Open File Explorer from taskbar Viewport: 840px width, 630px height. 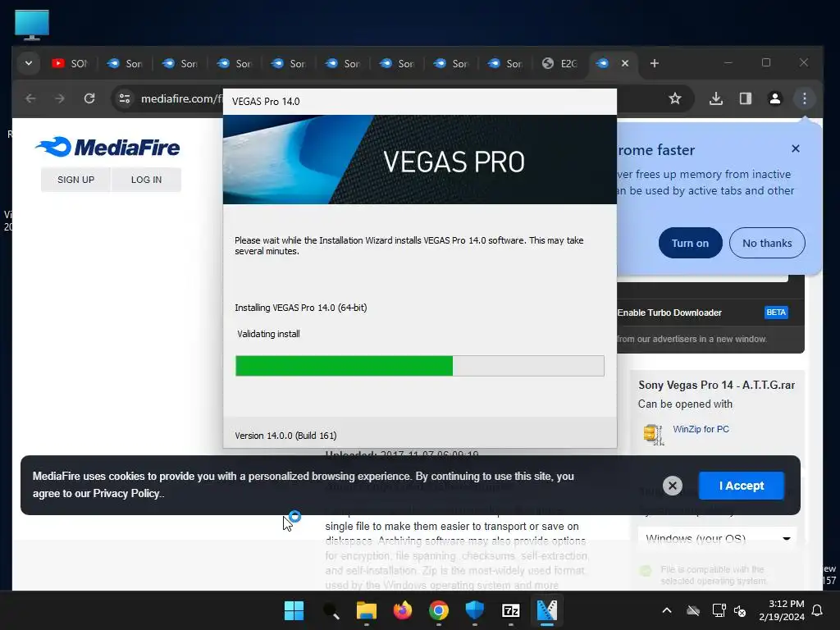367,610
